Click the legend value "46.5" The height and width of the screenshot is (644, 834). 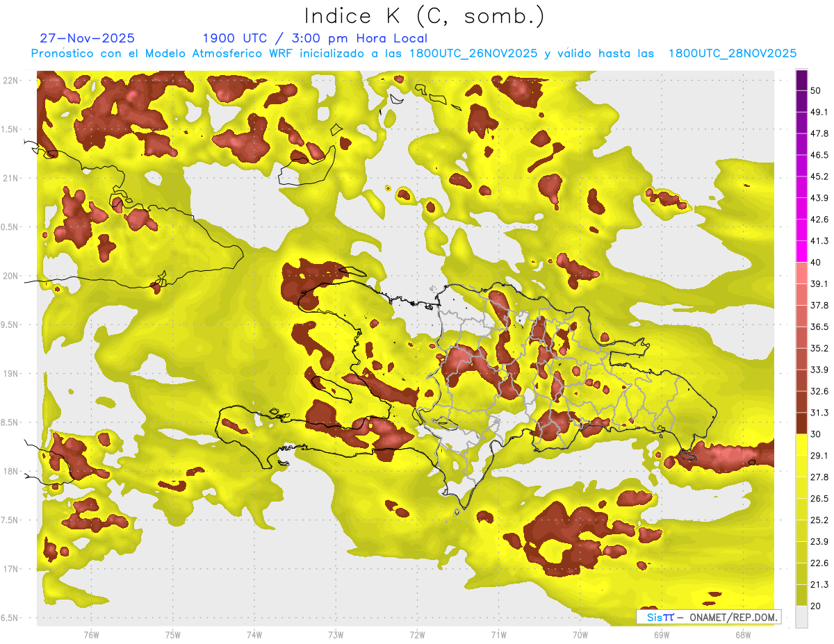(x=819, y=155)
